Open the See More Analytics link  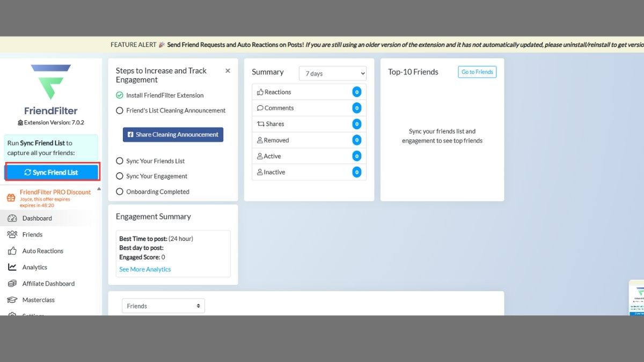tap(145, 269)
